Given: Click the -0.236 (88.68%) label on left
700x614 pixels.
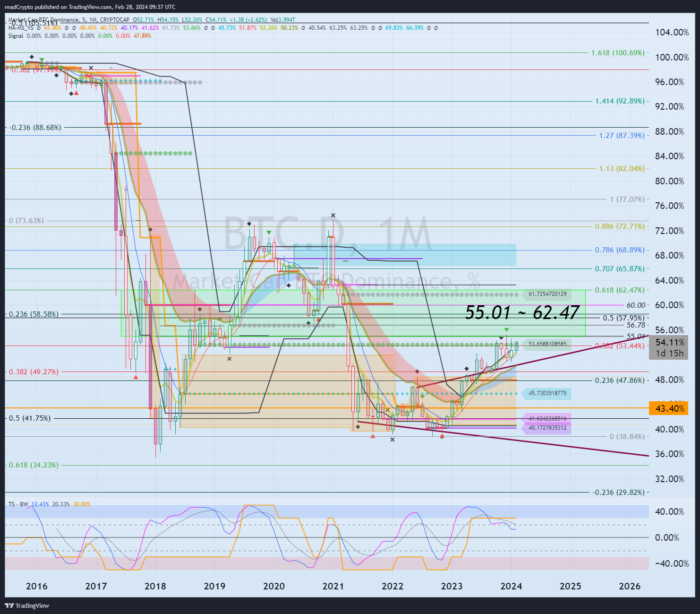Looking at the screenshot, I should [x=35, y=127].
